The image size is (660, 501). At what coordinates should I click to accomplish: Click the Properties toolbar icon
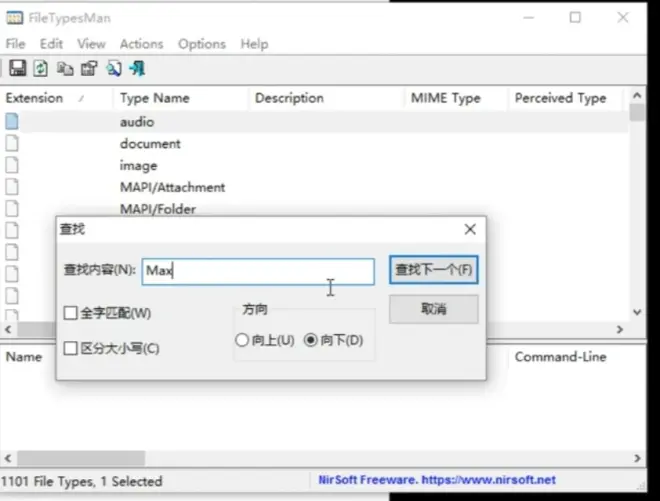(89, 69)
